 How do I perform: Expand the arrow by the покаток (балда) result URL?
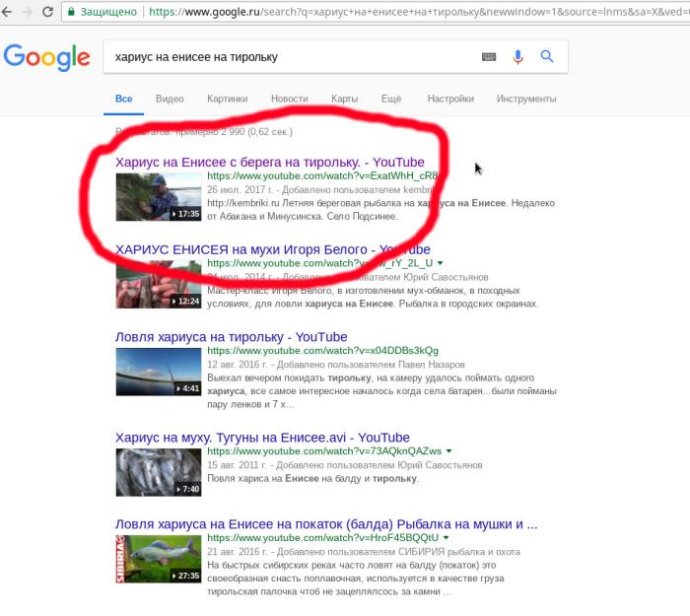coord(446,538)
